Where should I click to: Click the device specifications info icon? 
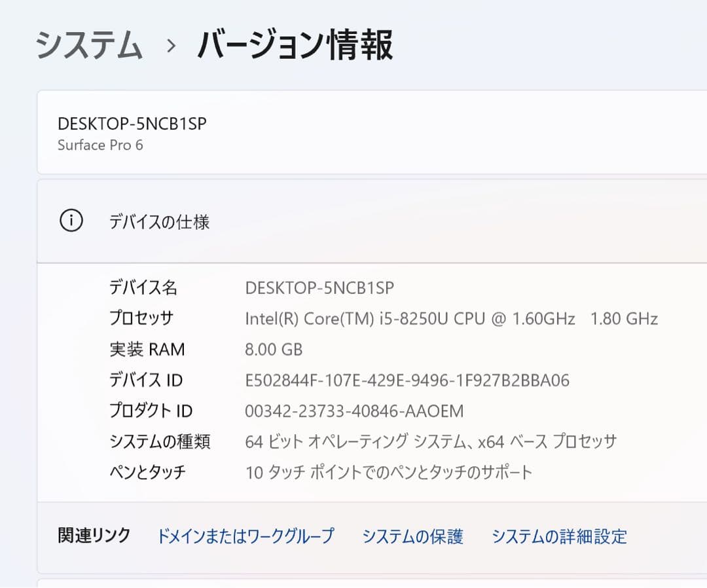click(x=71, y=221)
